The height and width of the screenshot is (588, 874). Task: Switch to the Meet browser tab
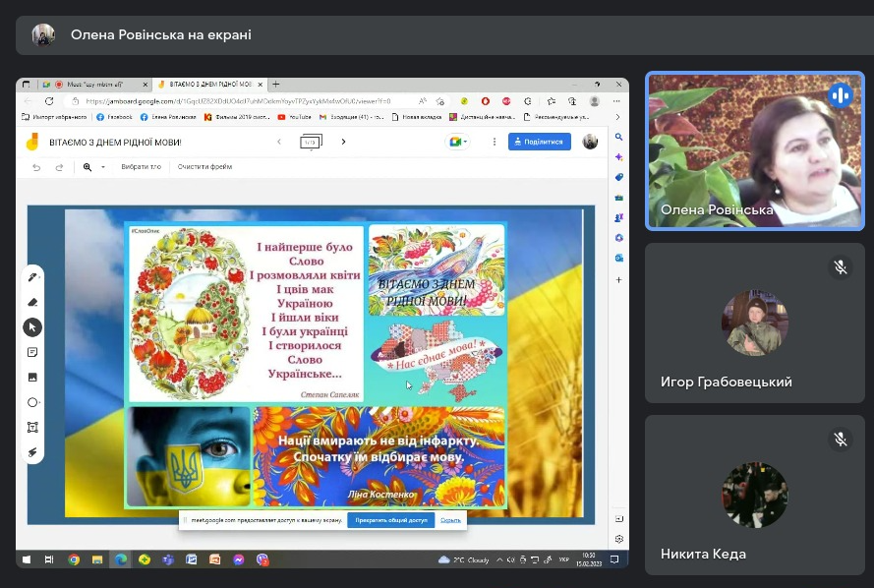coord(94,85)
